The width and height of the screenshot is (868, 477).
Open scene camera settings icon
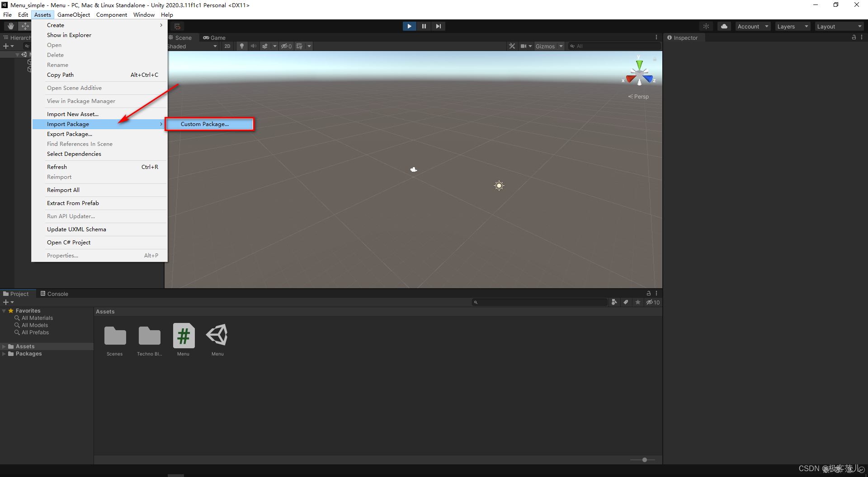pyautogui.click(x=523, y=46)
